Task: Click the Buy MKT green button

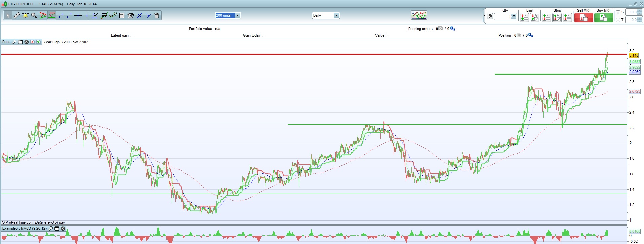Action: [x=604, y=18]
